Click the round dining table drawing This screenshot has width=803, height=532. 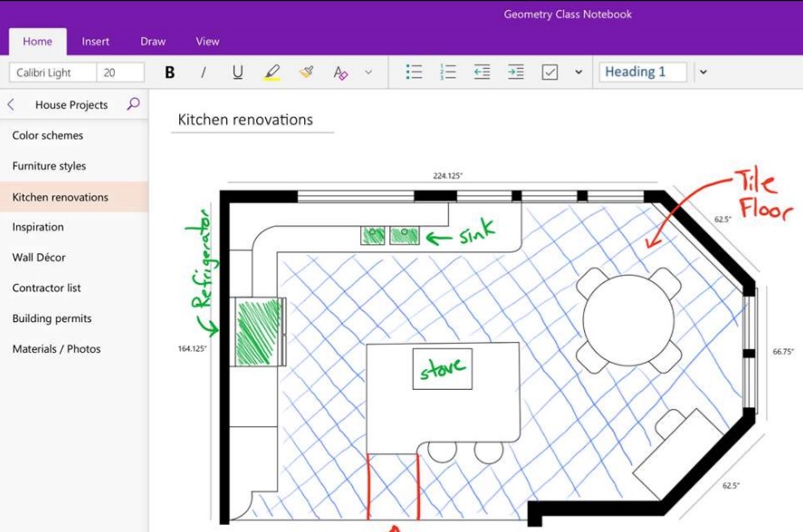point(628,319)
